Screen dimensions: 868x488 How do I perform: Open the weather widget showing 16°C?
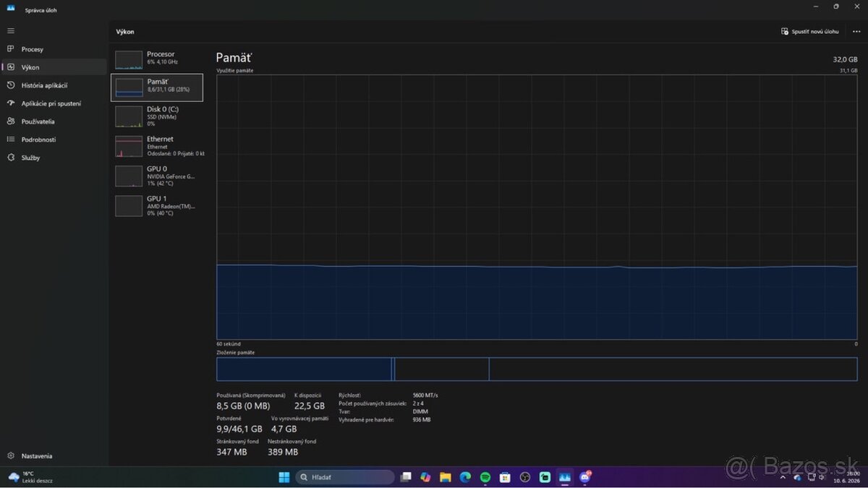(x=30, y=477)
